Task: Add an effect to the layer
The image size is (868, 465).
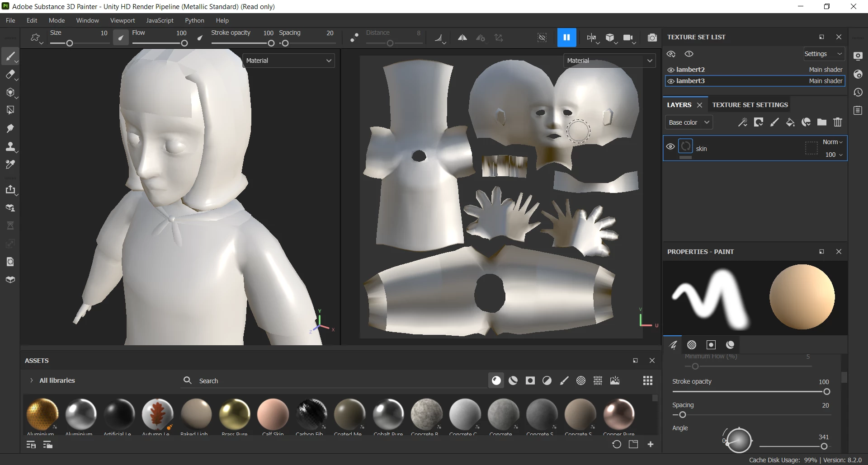Action: pos(742,122)
